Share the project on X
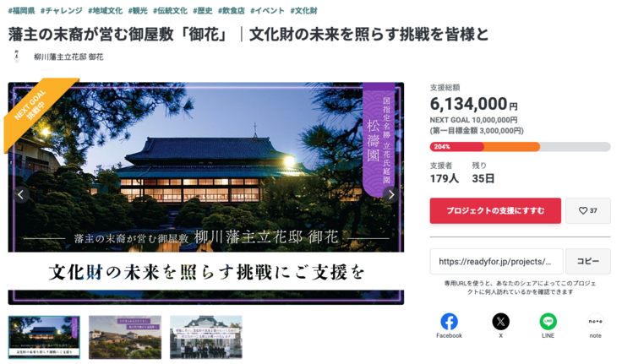This screenshot has width=622, height=364. pos(500,322)
